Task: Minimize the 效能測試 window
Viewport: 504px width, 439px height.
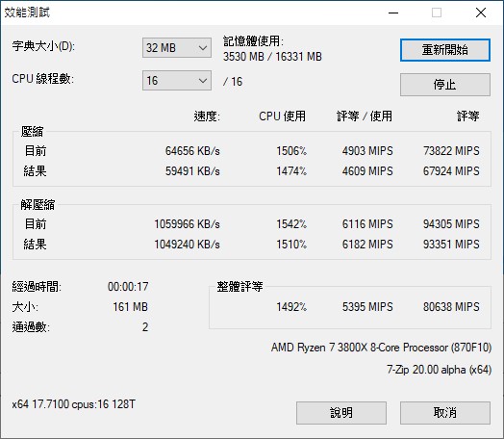Action: 393,13
